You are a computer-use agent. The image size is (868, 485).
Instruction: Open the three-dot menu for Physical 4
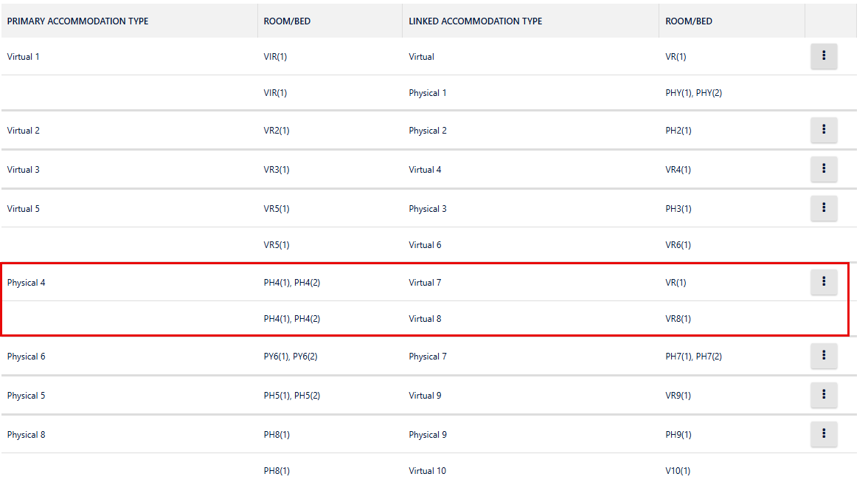point(824,282)
